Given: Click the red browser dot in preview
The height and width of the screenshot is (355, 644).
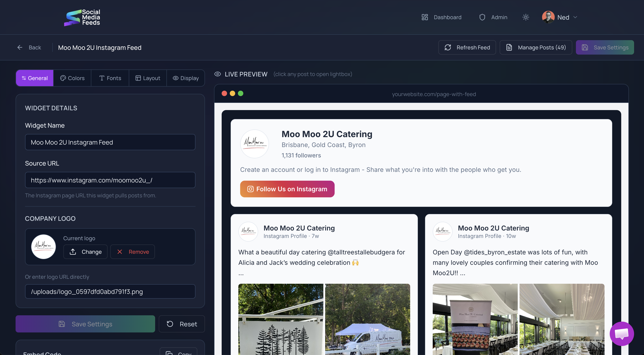Looking at the screenshot, I should pos(225,94).
